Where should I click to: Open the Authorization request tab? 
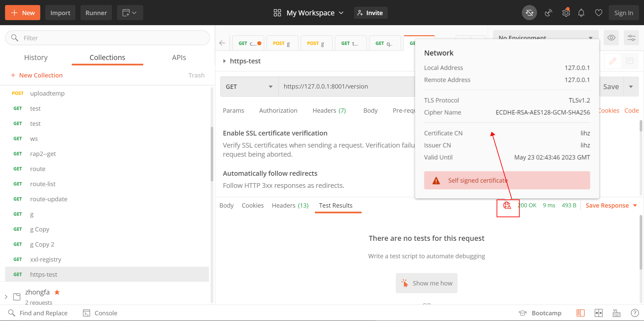278,110
